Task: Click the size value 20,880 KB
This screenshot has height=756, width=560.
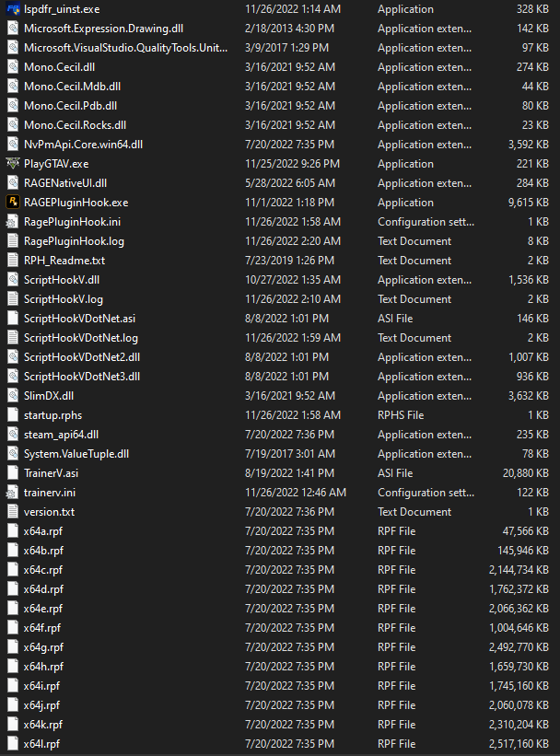Action: pyautogui.click(x=526, y=473)
